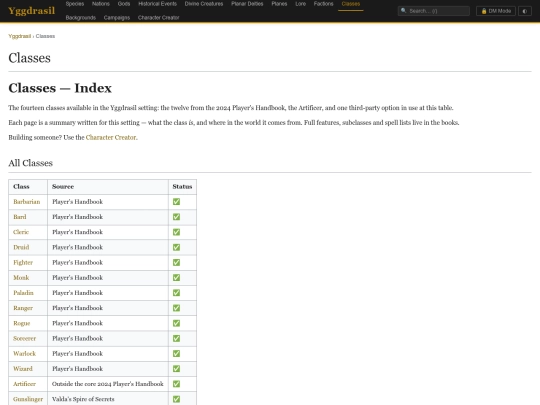Click the Wizard row green checkmark

click(176, 368)
